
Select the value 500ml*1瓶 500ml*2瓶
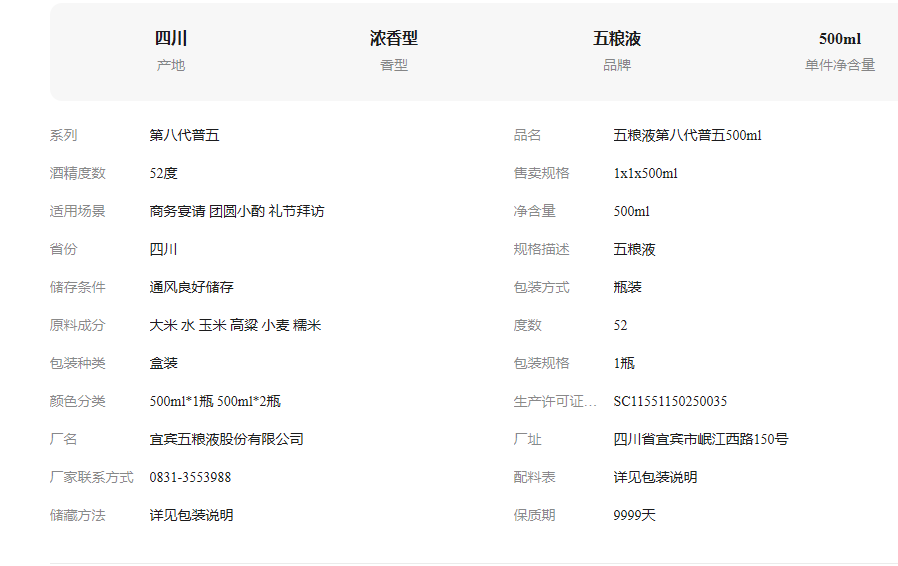pos(215,401)
